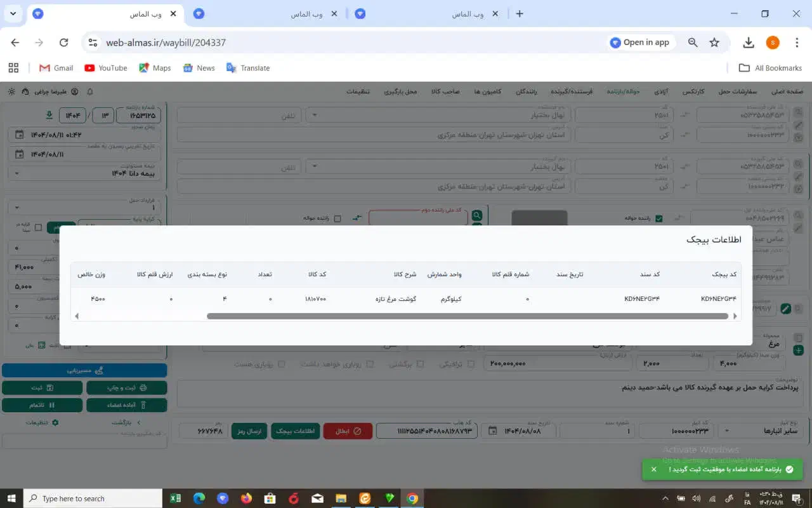Open File Explorer from the taskbar

click(x=341, y=498)
